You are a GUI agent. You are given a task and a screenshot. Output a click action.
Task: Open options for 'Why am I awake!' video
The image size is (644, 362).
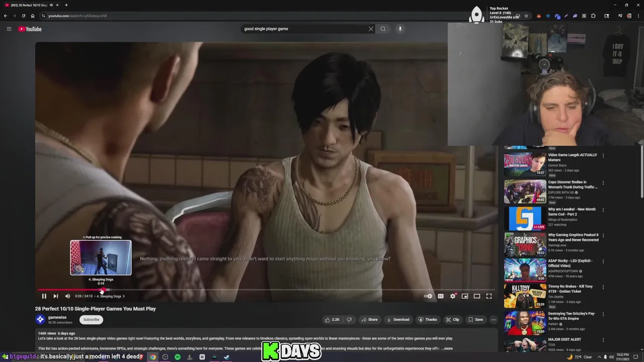pyautogui.click(x=603, y=210)
